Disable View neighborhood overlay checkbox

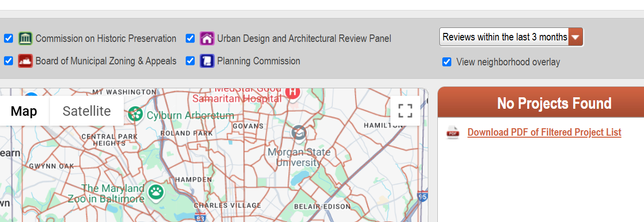click(x=447, y=62)
